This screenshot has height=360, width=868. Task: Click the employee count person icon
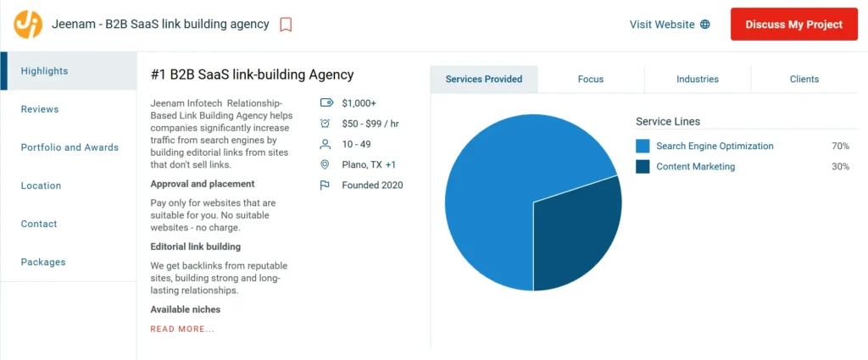pos(325,144)
